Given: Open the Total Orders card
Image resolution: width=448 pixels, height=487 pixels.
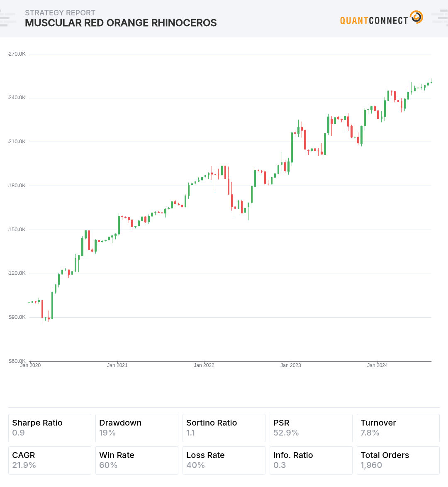Looking at the screenshot, I should pyautogui.click(x=398, y=460).
